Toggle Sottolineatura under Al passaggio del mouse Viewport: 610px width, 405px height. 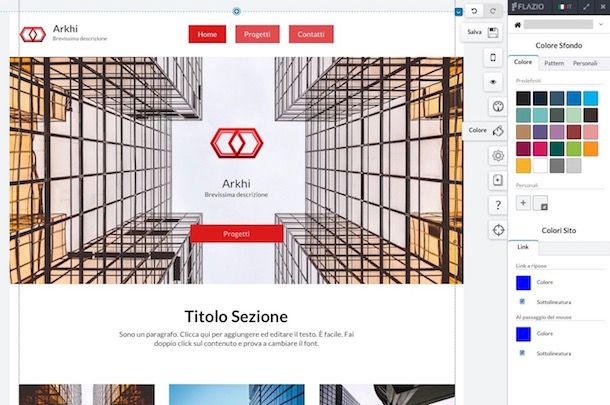[522, 353]
